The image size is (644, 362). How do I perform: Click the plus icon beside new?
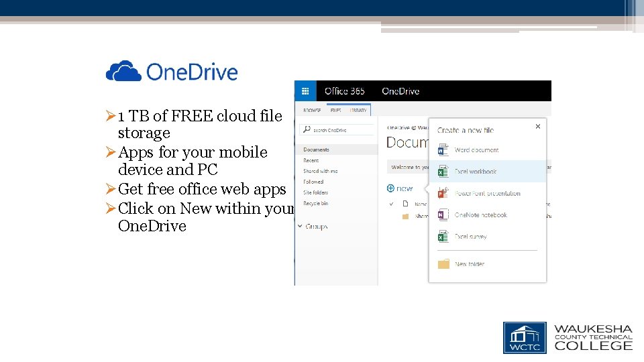point(390,188)
